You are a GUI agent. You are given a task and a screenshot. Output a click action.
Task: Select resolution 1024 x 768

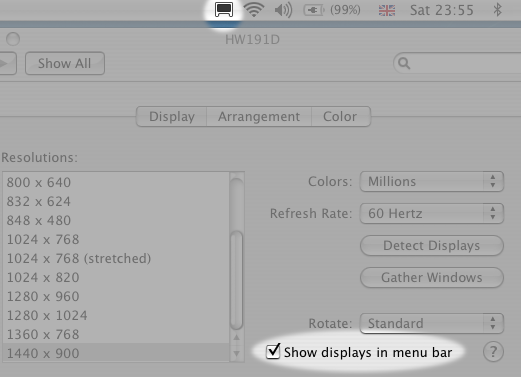coord(116,239)
